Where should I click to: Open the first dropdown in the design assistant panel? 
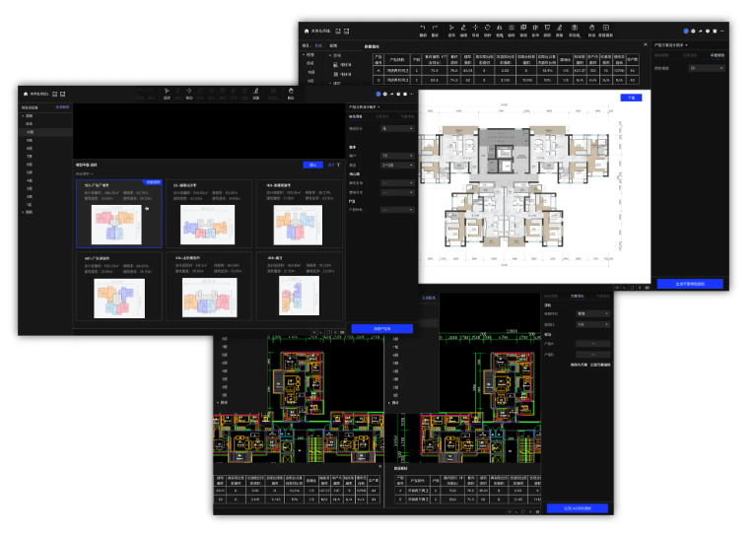pyautogui.click(x=397, y=128)
